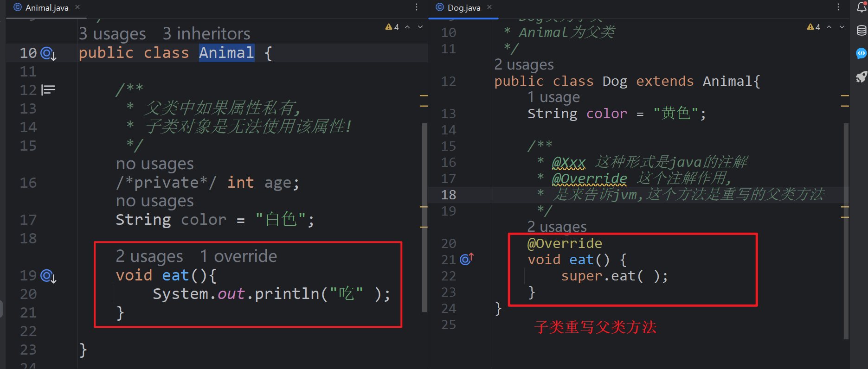The height and width of the screenshot is (369, 868).
Task: Open the Database tool window
Action: point(861,31)
